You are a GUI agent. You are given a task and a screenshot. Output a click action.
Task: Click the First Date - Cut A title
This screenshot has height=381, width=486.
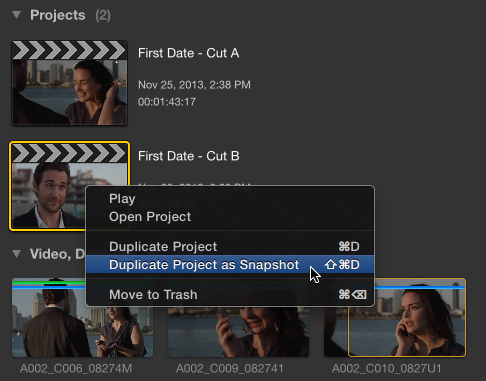(x=189, y=53)
